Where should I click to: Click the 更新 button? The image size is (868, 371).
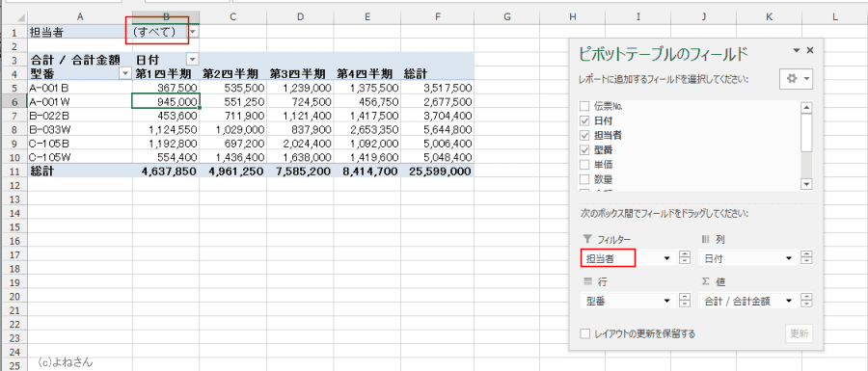800,333
